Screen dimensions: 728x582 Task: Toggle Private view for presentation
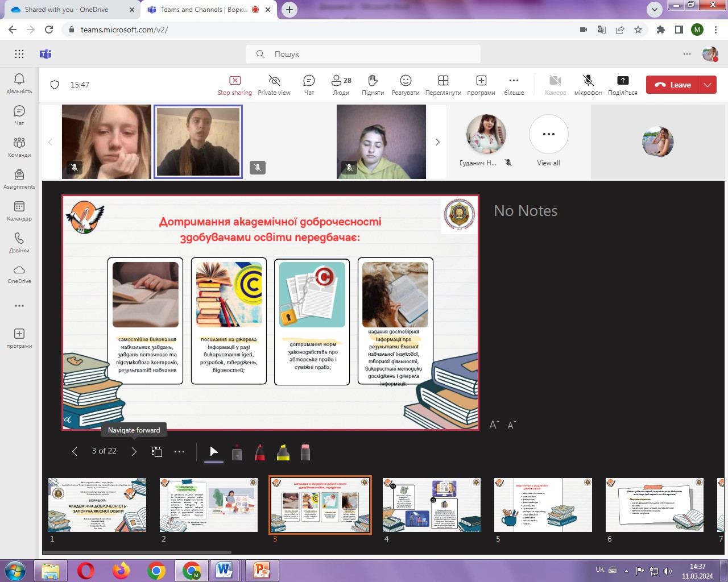pos(274,85)
